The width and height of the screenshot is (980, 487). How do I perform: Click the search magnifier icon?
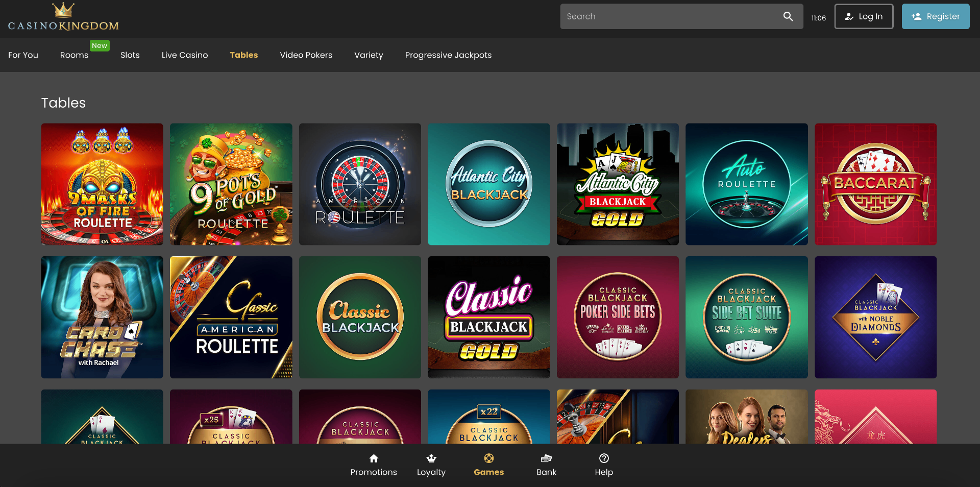point(788,16)
